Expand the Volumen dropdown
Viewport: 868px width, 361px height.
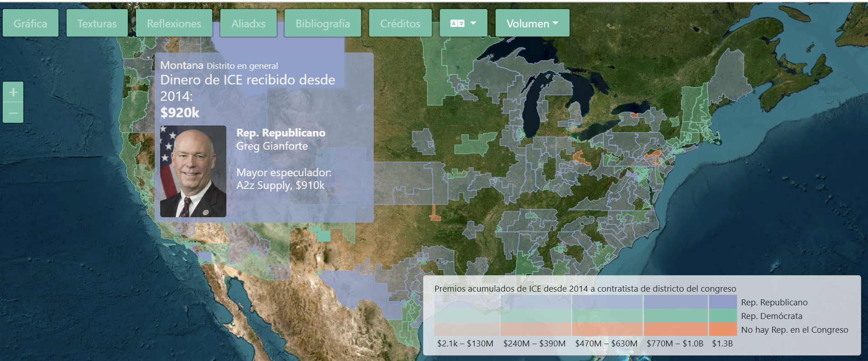532,23
